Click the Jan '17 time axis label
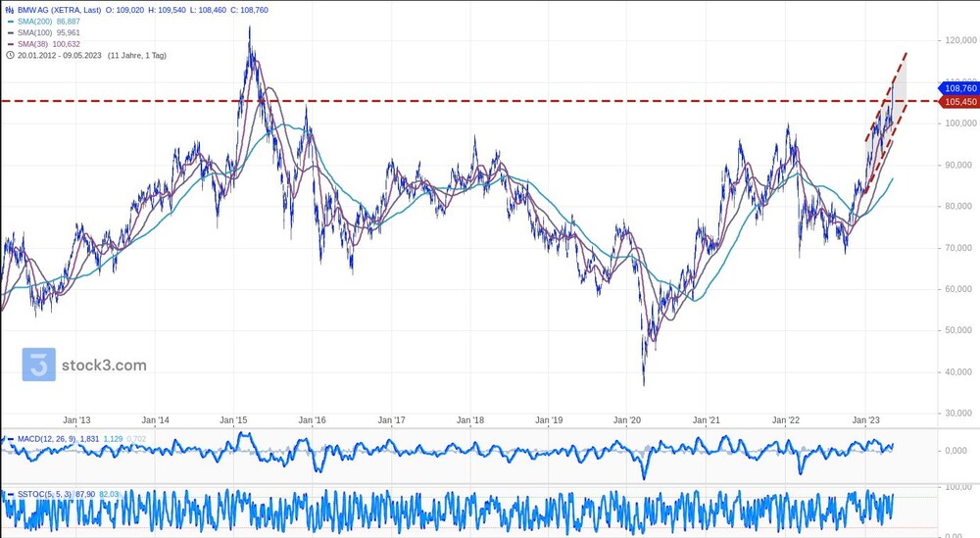This screenshot has width=980, height=538. tap(392, 419)
